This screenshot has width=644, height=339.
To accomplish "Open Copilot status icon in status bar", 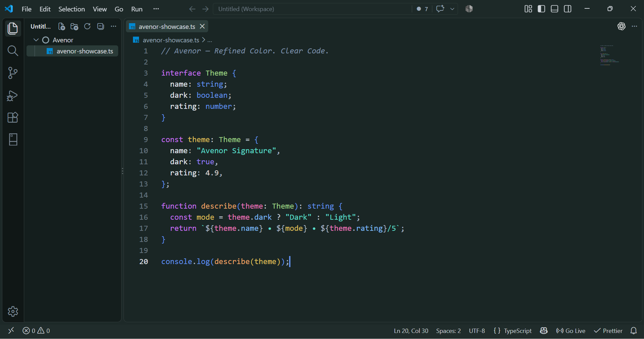I will point(544,331).
